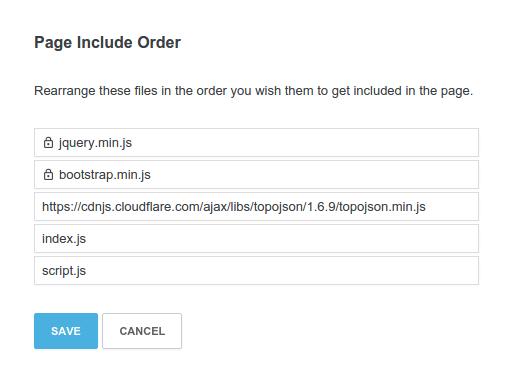Select the script.js list item
Image resolution: width=525 pixels, height=383 pixels.
pos(256,271)
